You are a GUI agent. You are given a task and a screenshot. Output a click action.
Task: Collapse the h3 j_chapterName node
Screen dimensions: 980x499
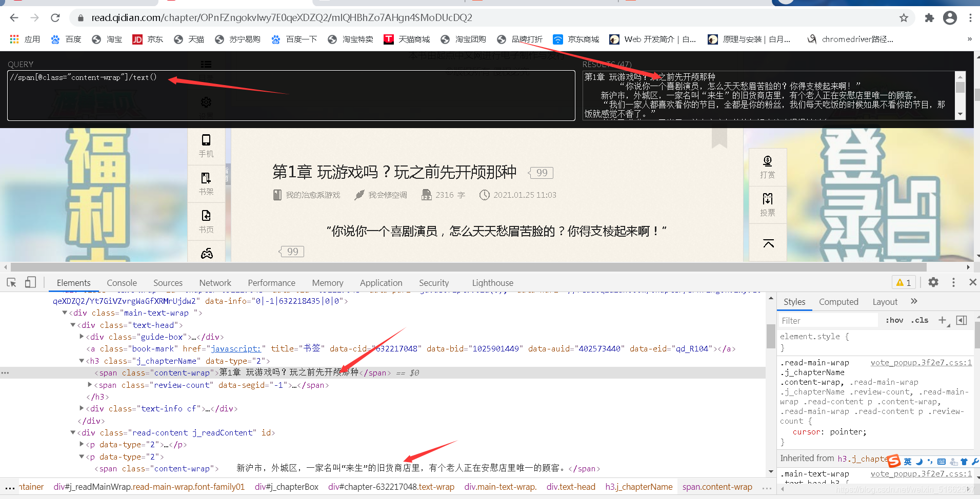pyautogui.click(x=82, y=361)
